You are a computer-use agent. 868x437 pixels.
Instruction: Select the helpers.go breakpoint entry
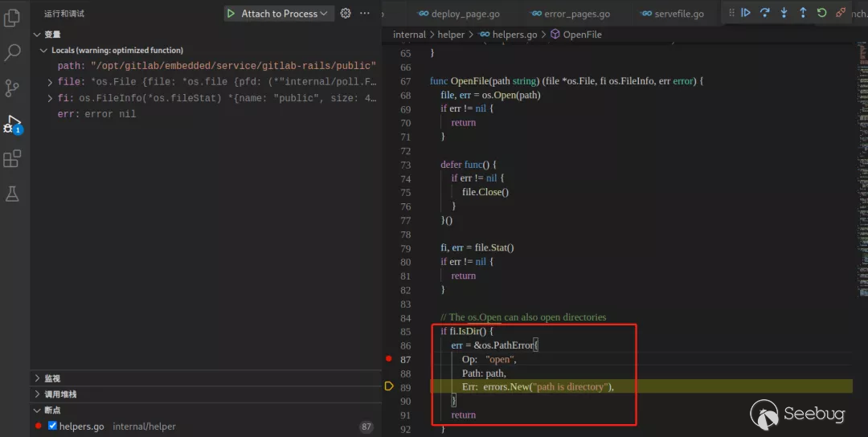pos(206,426)
